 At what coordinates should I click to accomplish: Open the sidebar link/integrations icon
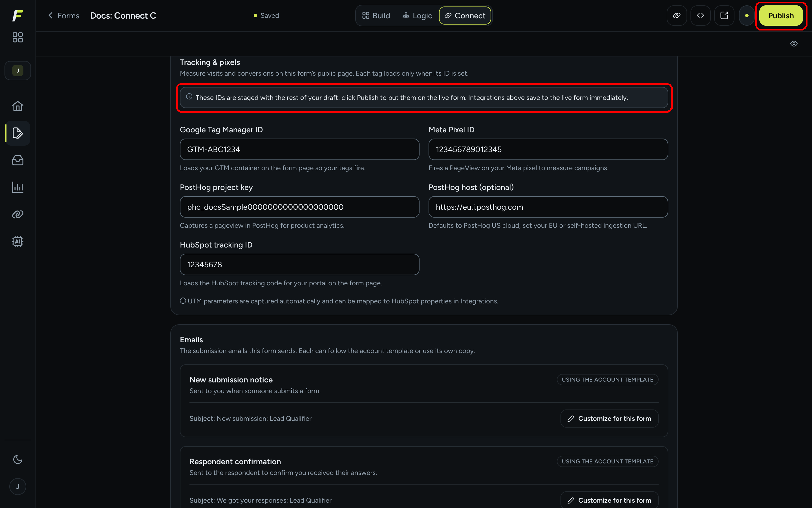(x=17, y=214)
